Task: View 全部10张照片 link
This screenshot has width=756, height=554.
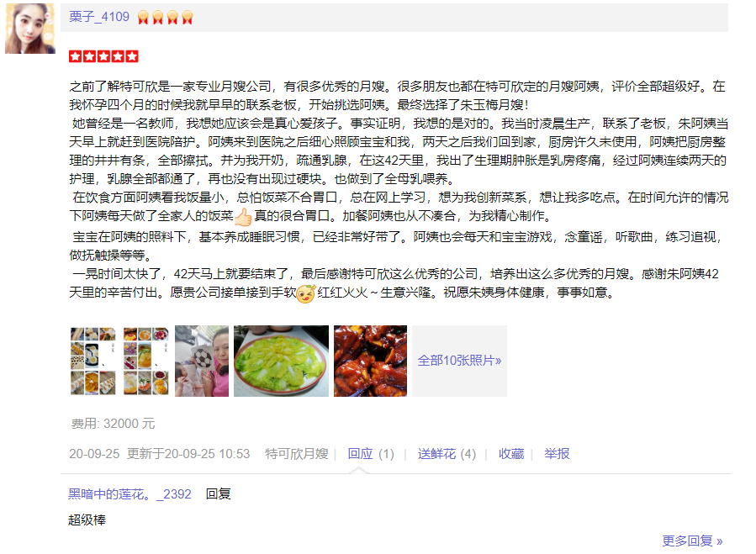Action: tap(459, 361)
